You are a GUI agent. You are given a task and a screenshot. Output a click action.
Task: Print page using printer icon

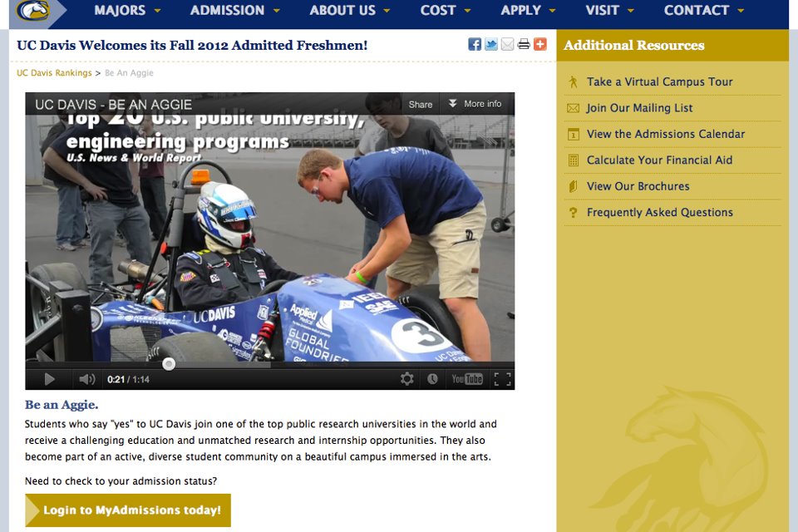[524, 44]
